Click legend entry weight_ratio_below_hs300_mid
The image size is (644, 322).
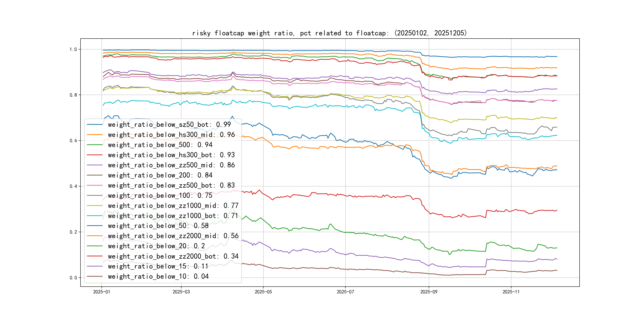(171, 135)
